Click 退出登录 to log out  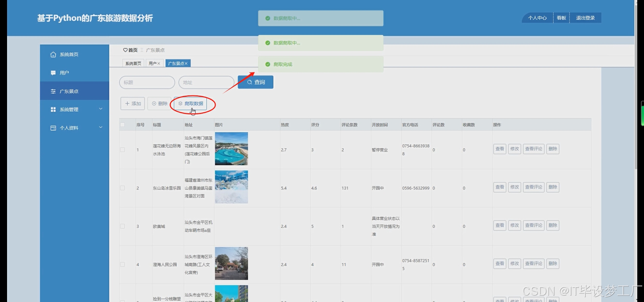[585, 18]
